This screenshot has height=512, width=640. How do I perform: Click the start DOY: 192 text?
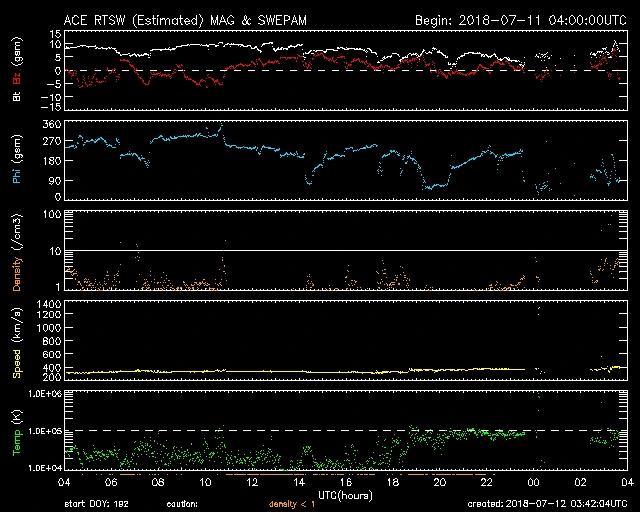click(x=95, y=504)
